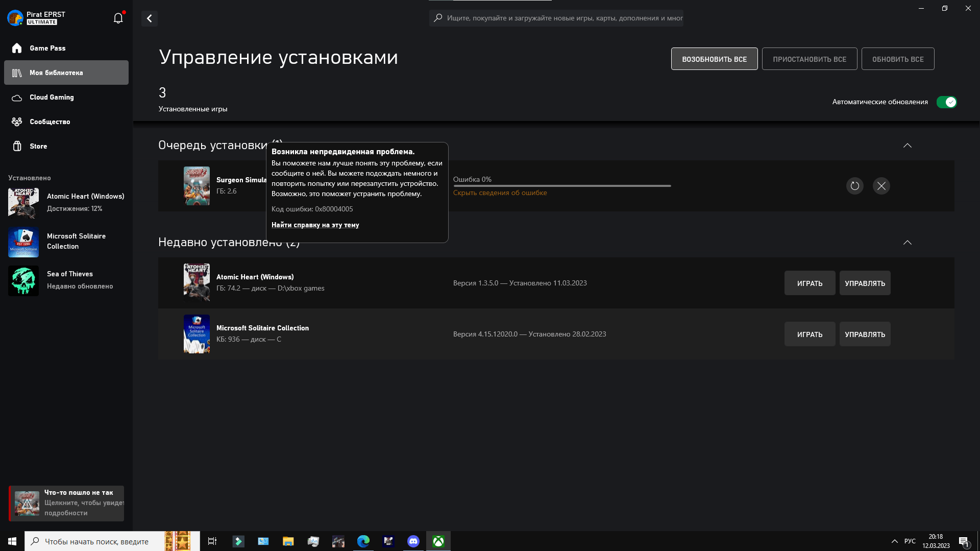
Task: Click the Xbox app taskbar icon
Action: click(x=438, y=541)
